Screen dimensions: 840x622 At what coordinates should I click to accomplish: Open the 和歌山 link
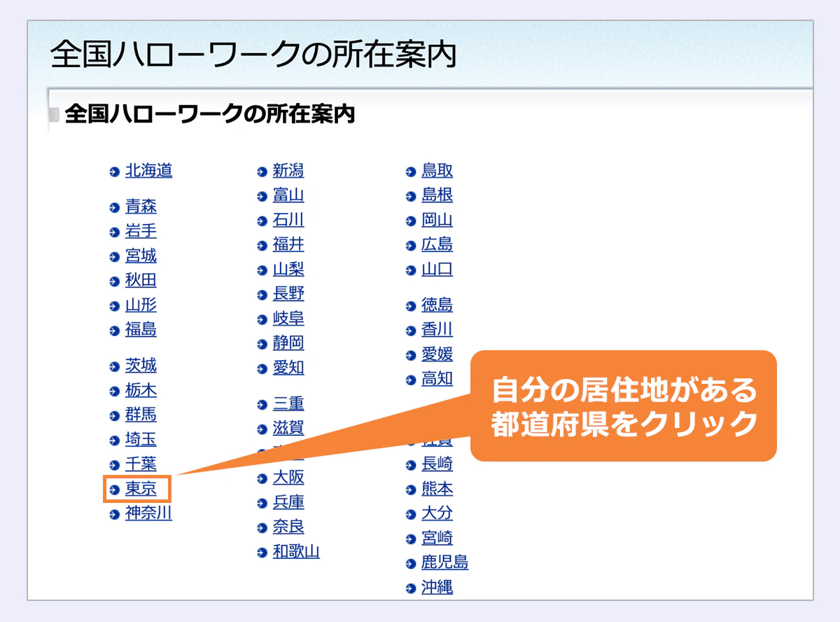coord(296,551)
